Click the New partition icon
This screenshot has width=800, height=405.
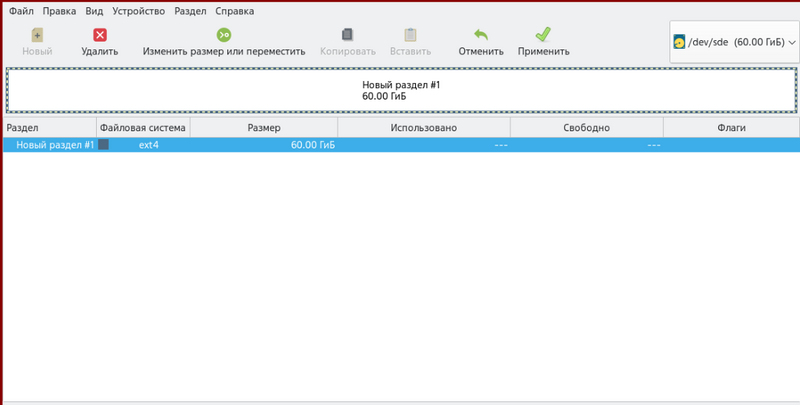[37, 35]
